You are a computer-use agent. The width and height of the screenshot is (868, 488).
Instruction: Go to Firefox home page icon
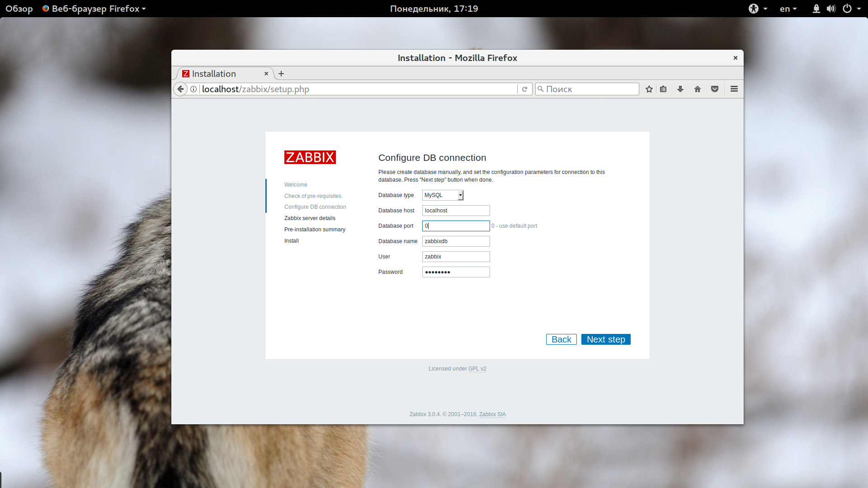(x=698, y=89)
